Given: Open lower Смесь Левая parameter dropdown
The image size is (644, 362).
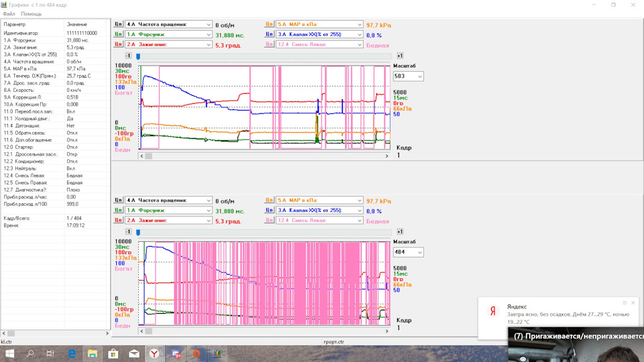Looking at the screenshot, I should [x=319, y=221].
